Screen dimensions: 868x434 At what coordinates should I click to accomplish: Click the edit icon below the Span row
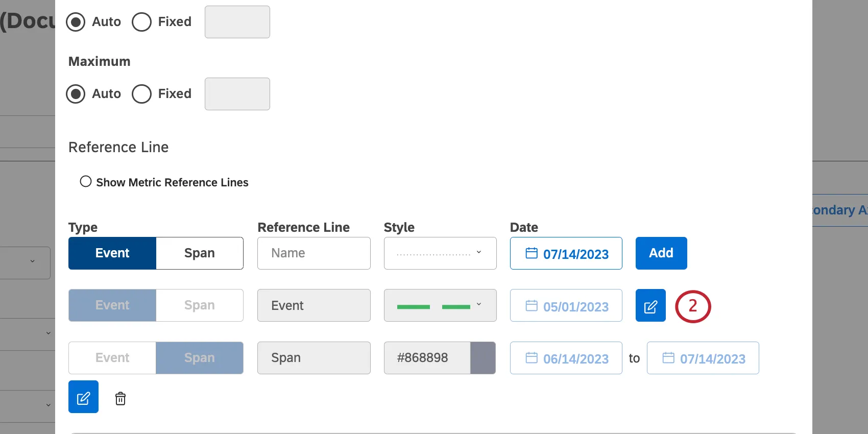pos(83,397)
